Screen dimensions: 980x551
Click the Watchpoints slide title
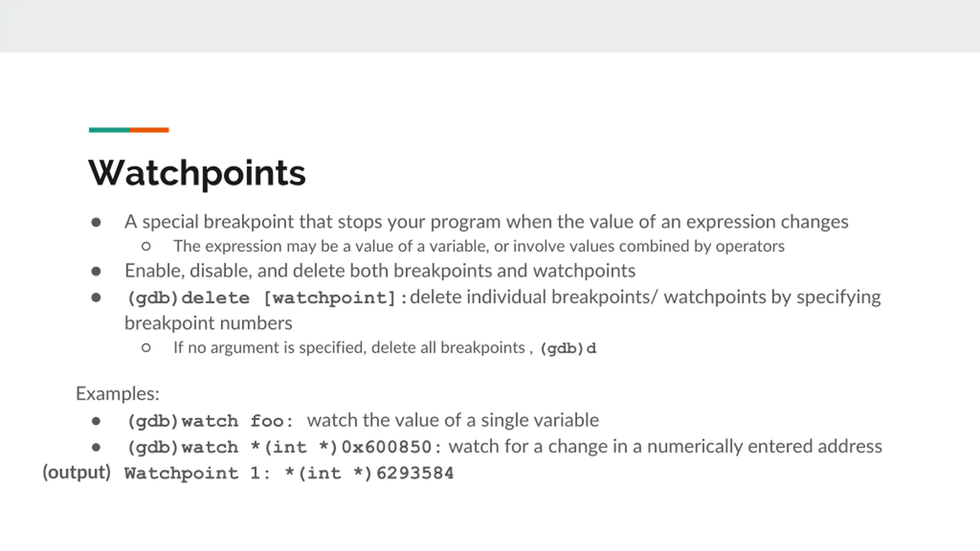pyautogui.click(x=197, y=173)
